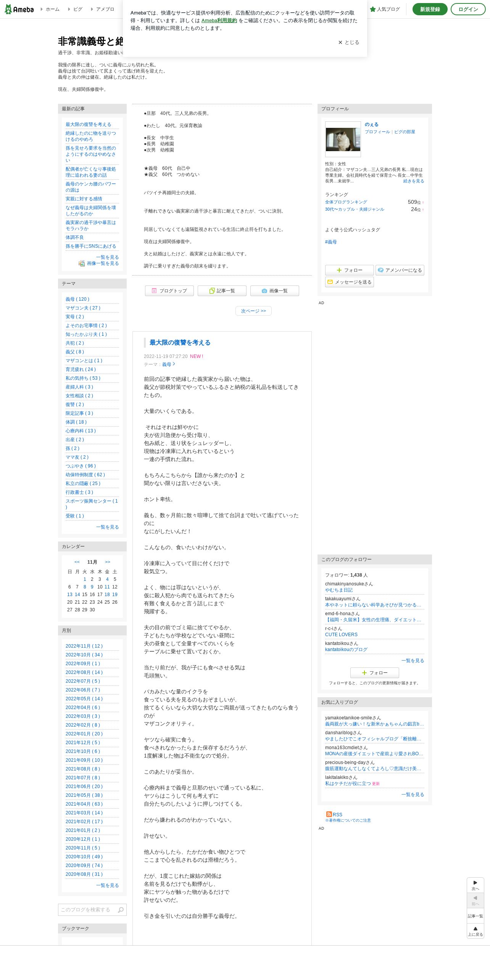Open 人気ブログ star link
Screen dimensions: 490x980
pos(385,9)
